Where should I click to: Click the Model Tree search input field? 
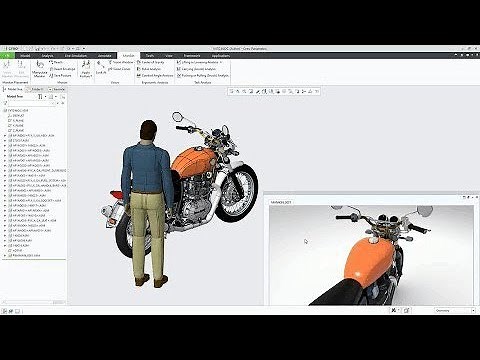tap(31, 103)
